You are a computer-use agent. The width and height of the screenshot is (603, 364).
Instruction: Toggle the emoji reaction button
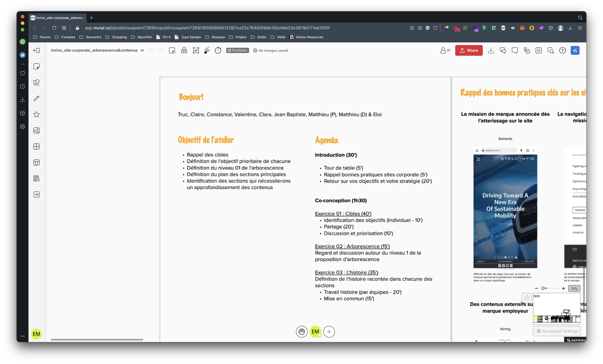[301, 331]
